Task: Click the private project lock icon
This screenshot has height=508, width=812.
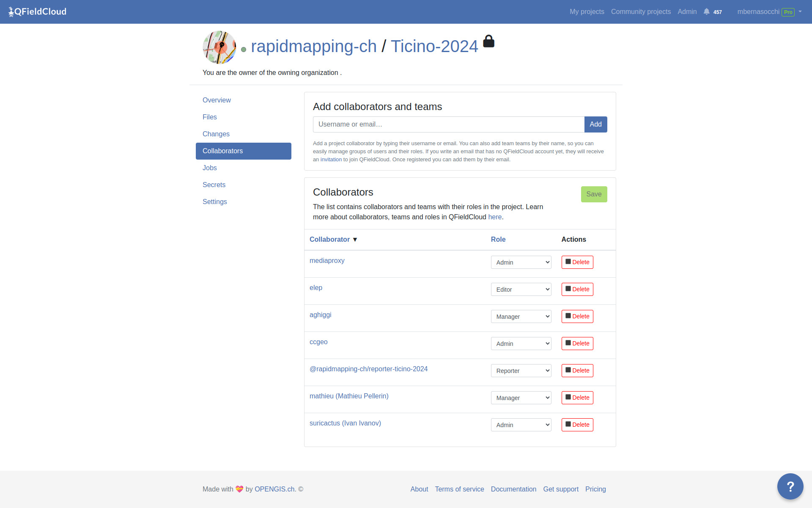Action: tap(488, 41)
